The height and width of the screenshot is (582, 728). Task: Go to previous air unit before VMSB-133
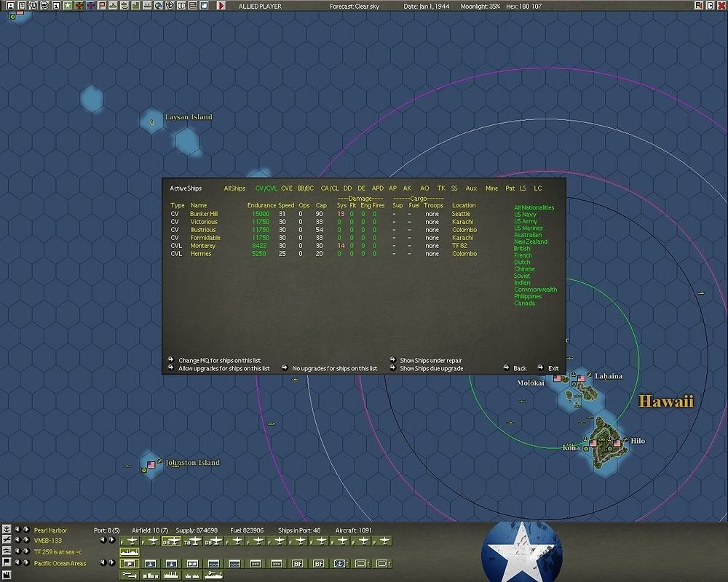coord(17,541)
